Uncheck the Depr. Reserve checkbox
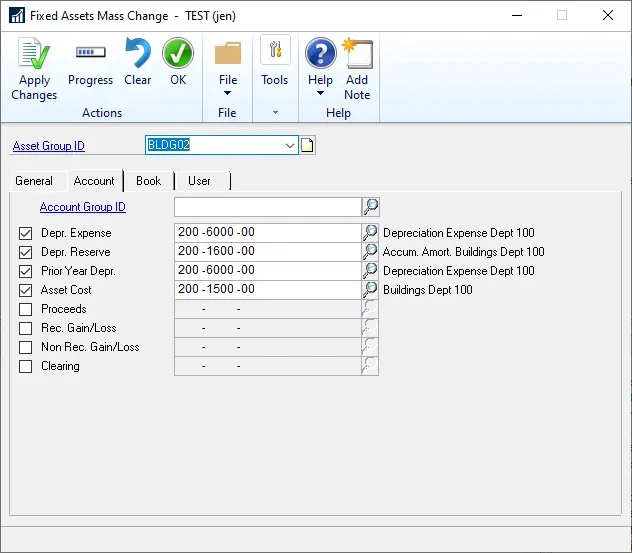 coord(26,252)
